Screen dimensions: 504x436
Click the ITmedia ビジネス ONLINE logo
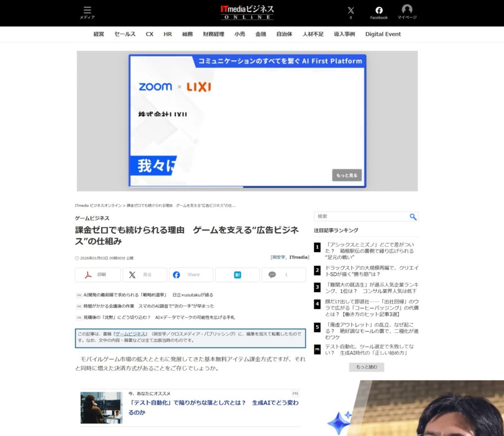point(247,12)
